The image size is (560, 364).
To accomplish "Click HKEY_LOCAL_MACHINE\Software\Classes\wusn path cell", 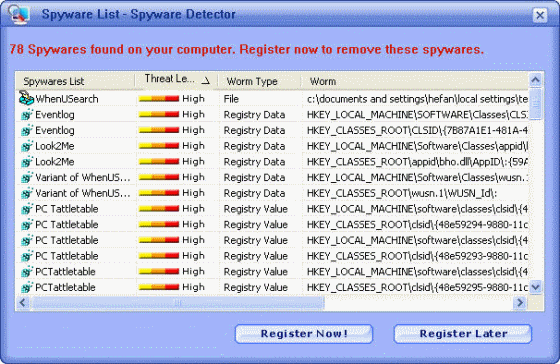I will pyautogui.click(x=417, y=178).
